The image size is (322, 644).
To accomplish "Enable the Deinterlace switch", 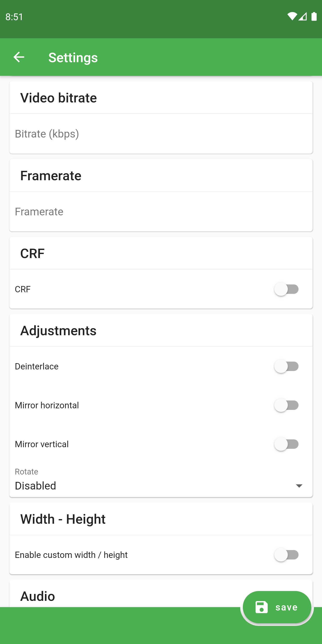I will (x=286, y=366).
